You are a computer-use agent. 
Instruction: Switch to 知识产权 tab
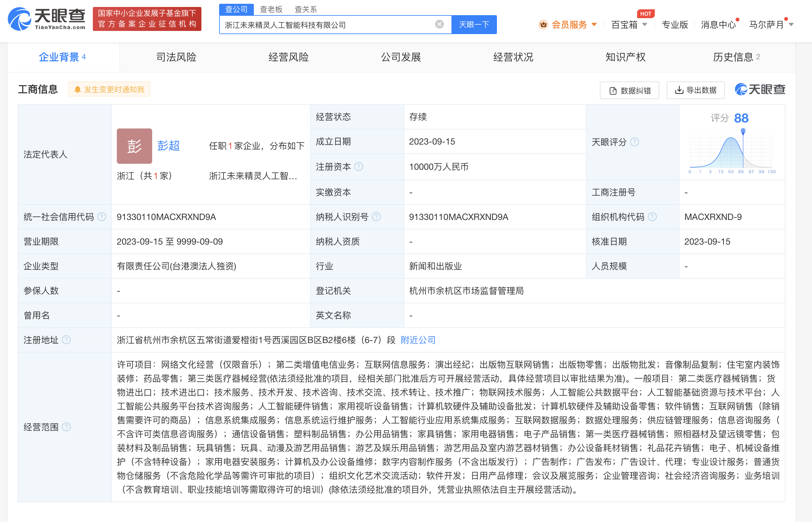point(625,57)
